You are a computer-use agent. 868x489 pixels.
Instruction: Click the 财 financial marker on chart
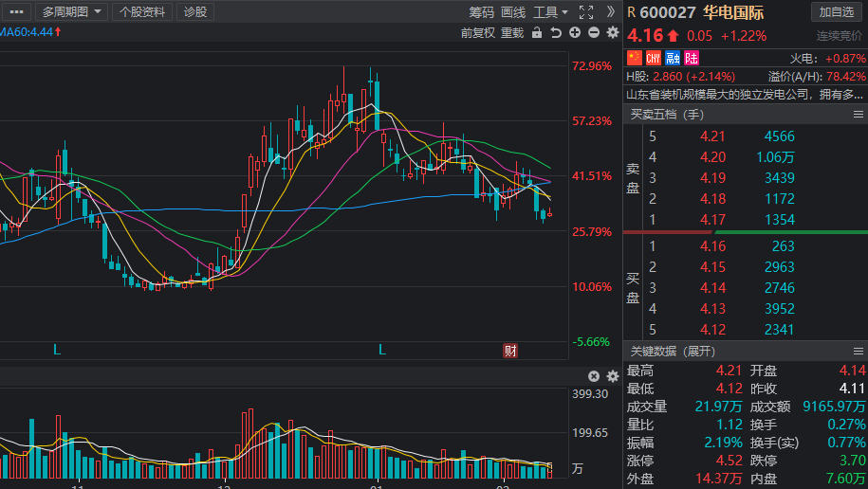click(x=510, y=351)
